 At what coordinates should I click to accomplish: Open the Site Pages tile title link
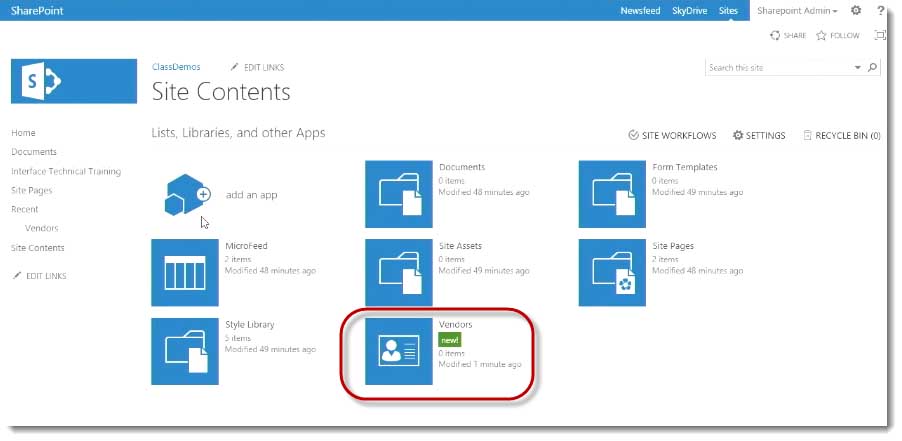[x=673, y=246]
